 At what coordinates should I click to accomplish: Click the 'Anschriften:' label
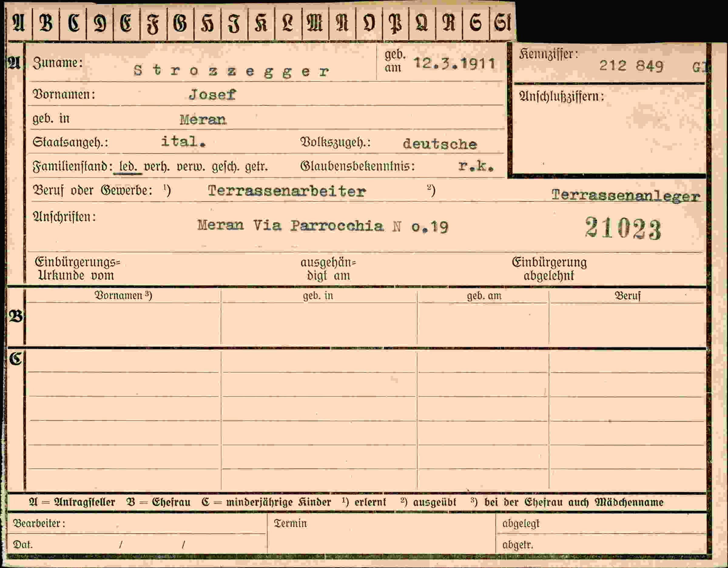pos(64,217)
